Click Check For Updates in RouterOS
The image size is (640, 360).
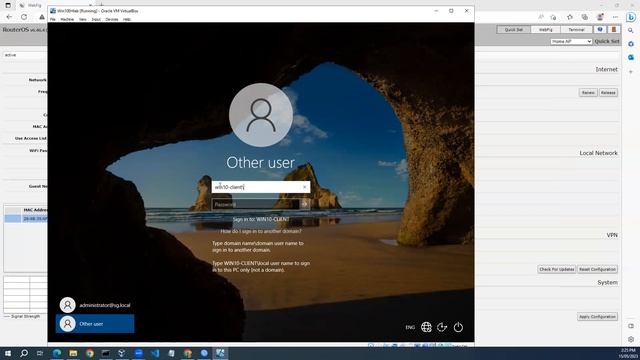click(x=557, y=269)
